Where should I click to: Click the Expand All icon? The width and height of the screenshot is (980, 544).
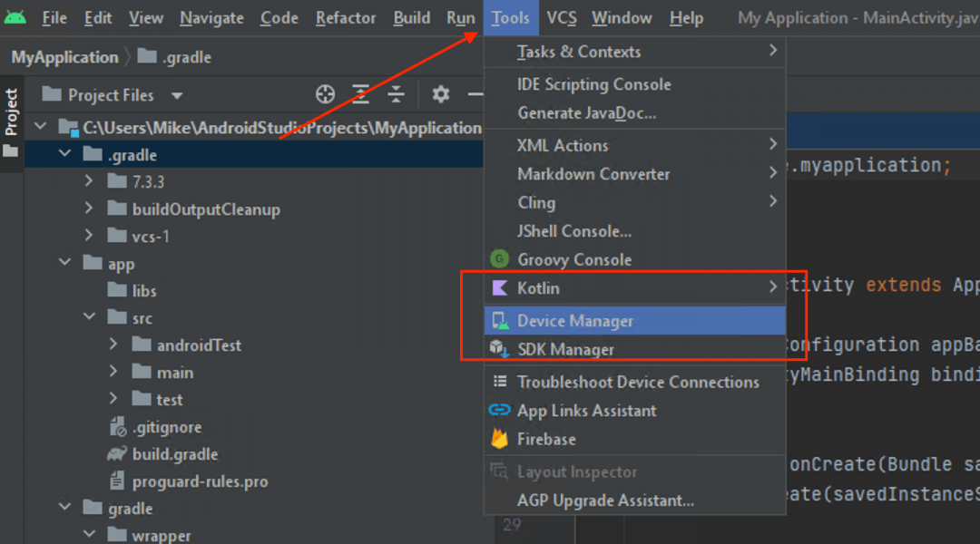(x=360, y=94)
